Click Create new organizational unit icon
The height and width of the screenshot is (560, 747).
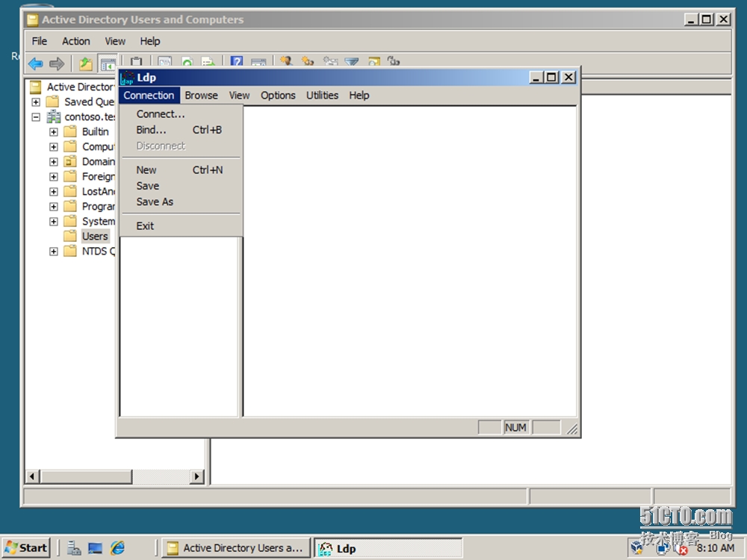(330, 61)
